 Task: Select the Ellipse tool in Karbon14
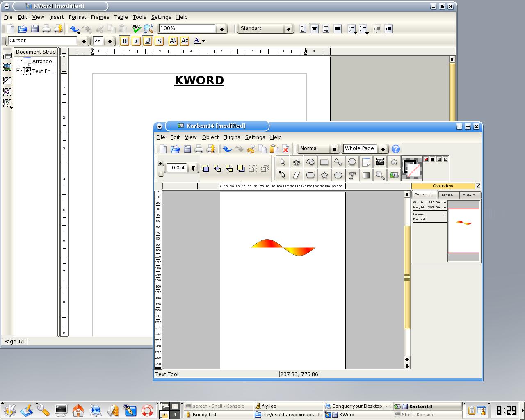tap(338, 175)
